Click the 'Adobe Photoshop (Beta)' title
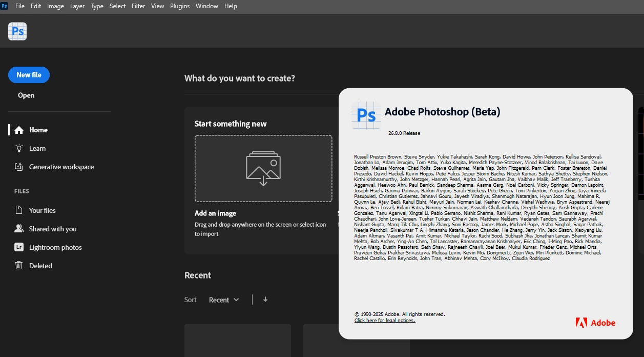Viewport: 644px width, 357px height. click(x=442, y=112)
